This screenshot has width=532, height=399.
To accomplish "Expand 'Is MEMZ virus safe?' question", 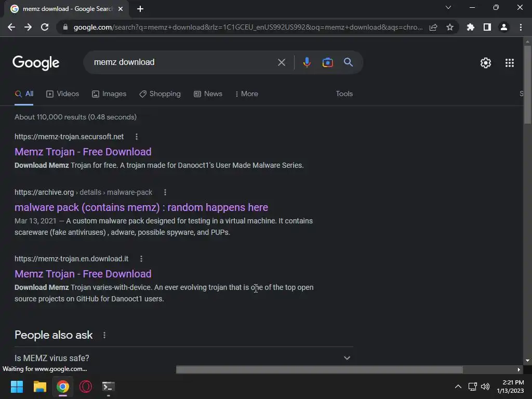I will pos(183,358).
